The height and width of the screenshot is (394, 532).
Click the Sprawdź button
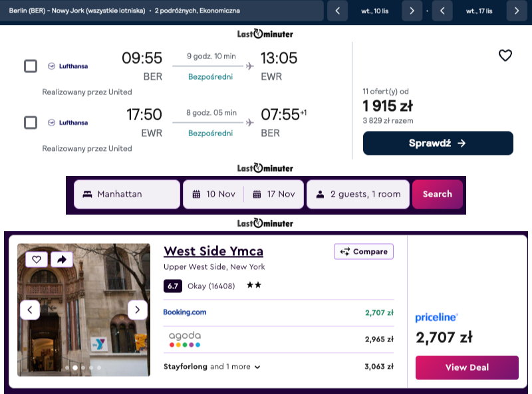[438, 143]
